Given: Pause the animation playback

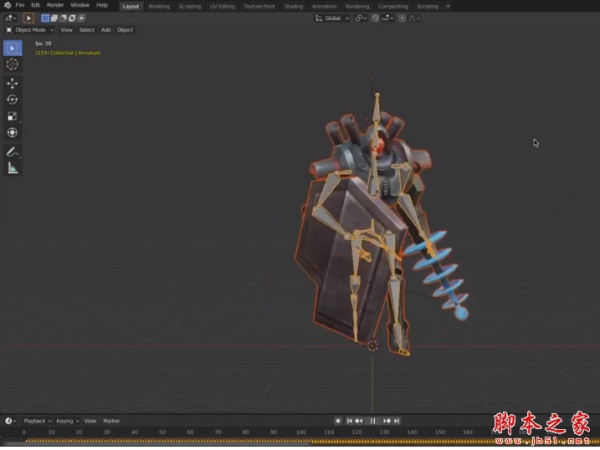Looking at the screenshot, I should 373,421.
